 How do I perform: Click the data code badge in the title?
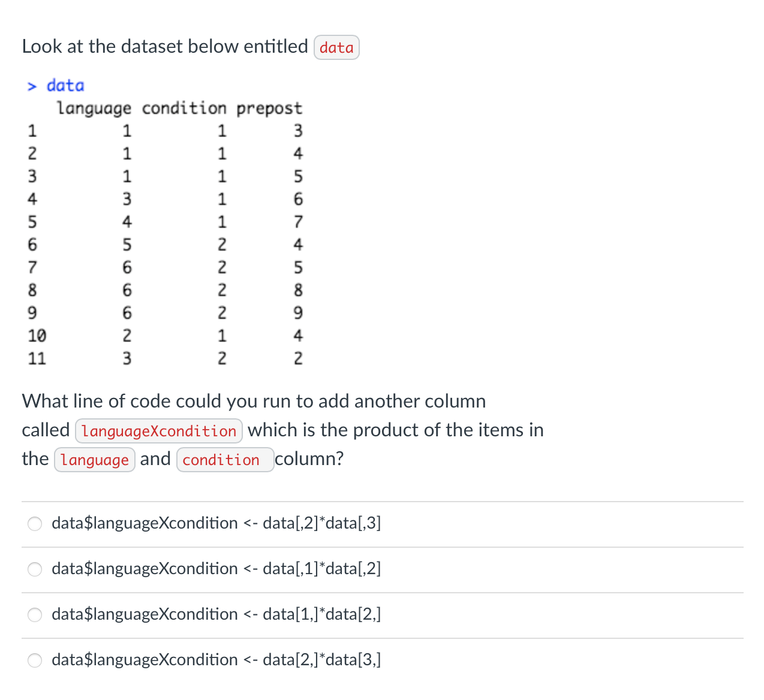(336, 47)
